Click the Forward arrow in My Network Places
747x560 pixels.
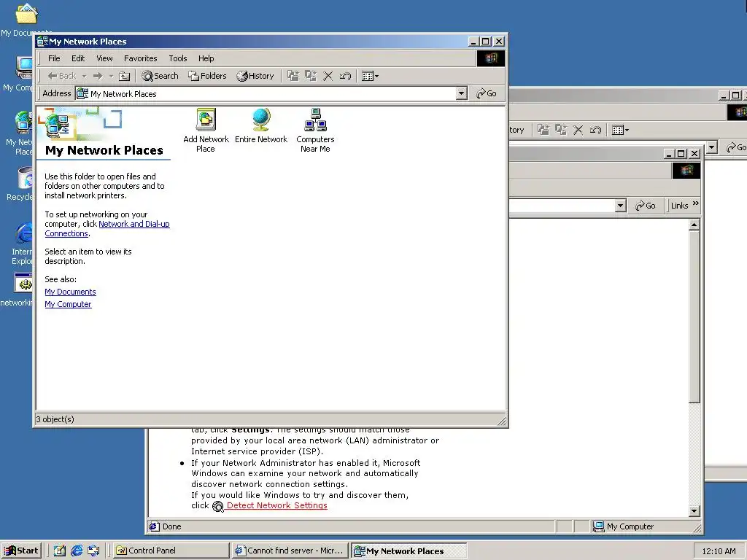pyautogui.click(x=98, y=76)
